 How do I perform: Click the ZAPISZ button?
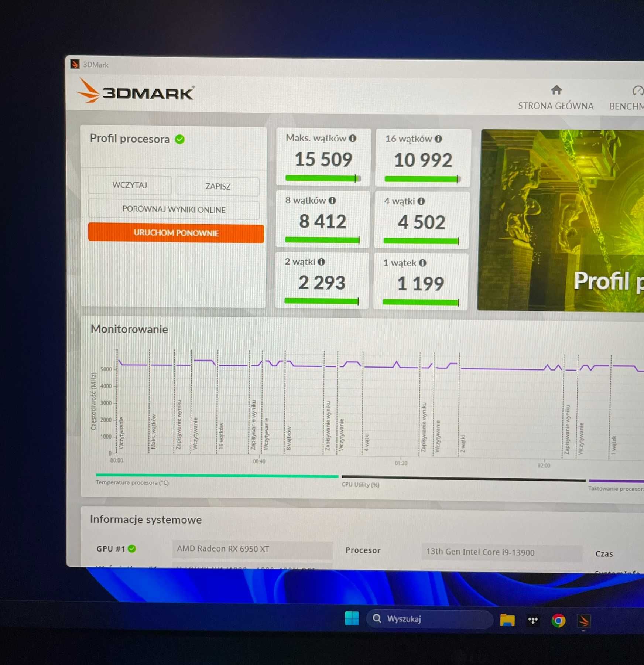pyautogui.click(x=218, y=186)
